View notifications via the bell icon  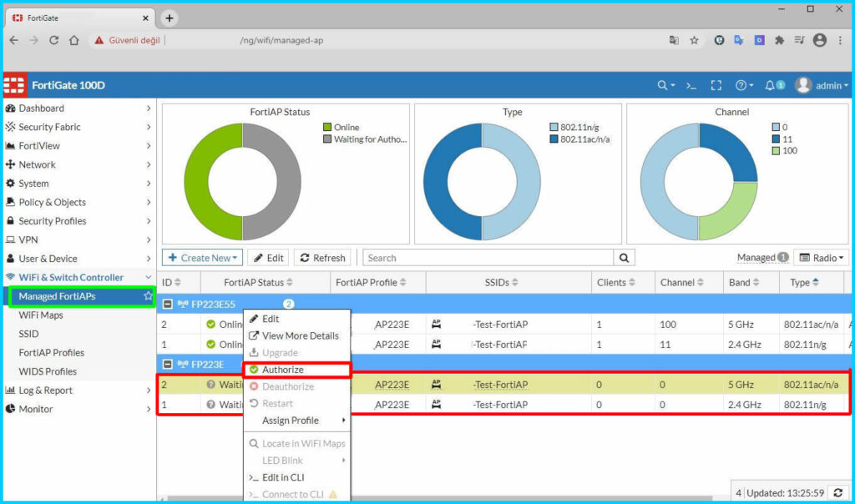point(774,86)
